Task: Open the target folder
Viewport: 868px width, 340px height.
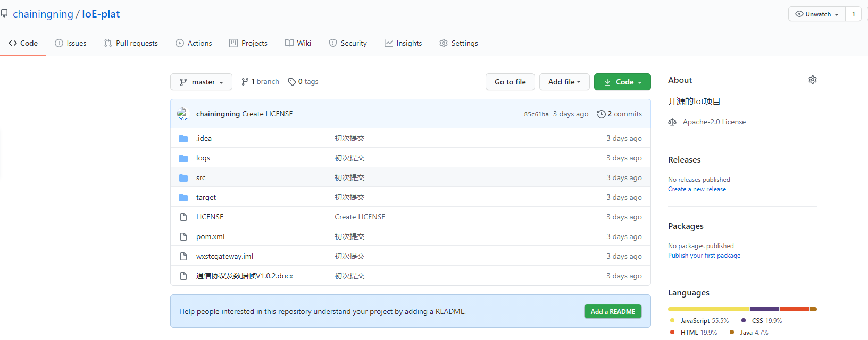Action: click(x=206, y=197)
